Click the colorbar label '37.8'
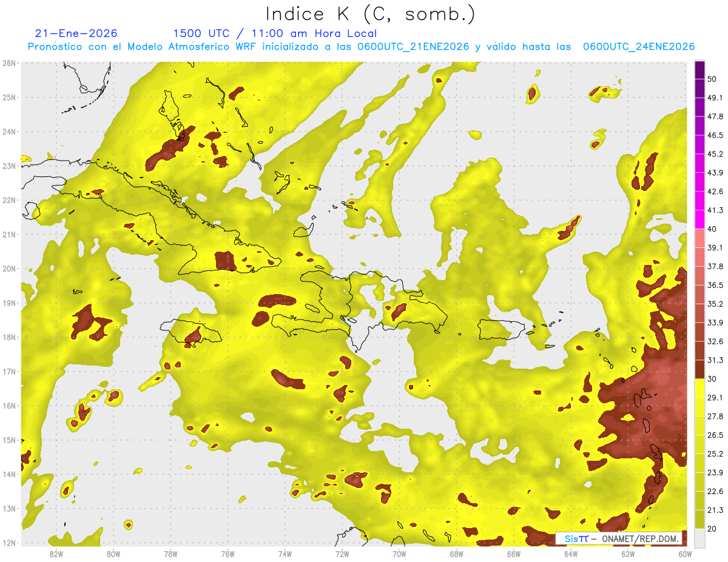Image resolution: width=728 pixels, height=562 pixels. coord(715,266)
